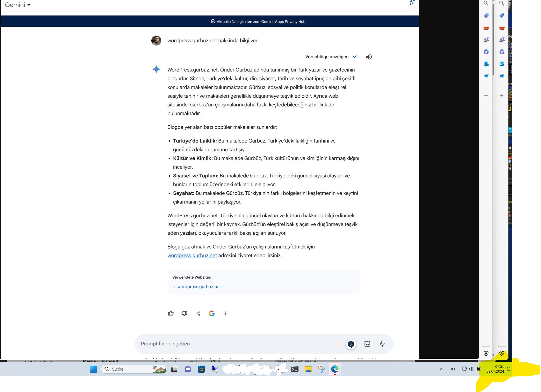Open the Windows Start menu
Screen dimensions: 541x392
(93, 369)
